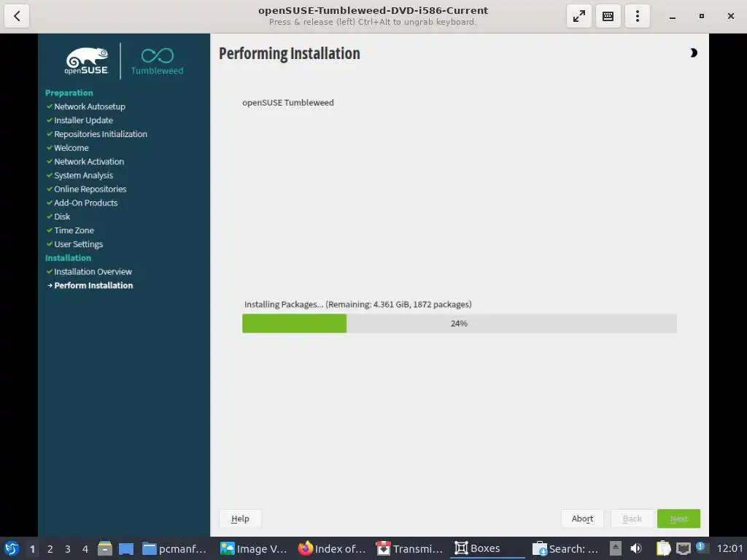The width and height of the screenshot is (747, 560).
Task: Click Network Autosetup in the sidebar
Action: point(90,106)
